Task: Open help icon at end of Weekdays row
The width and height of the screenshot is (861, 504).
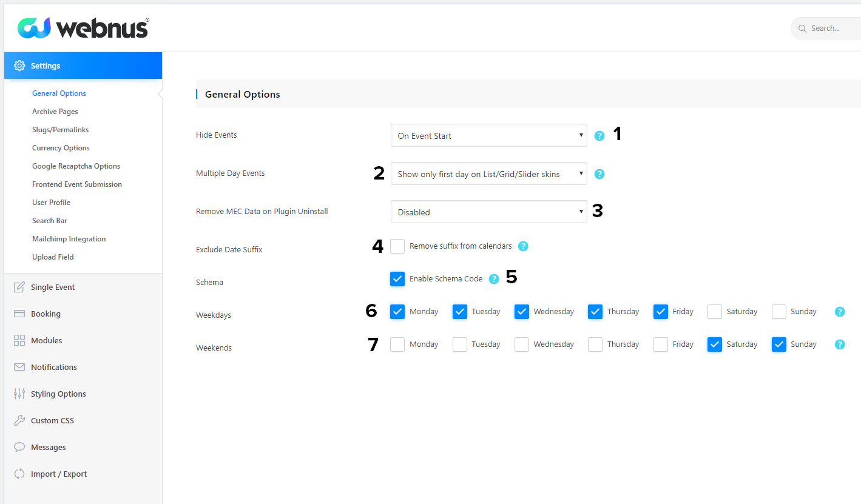Action: tap(840, 312)
